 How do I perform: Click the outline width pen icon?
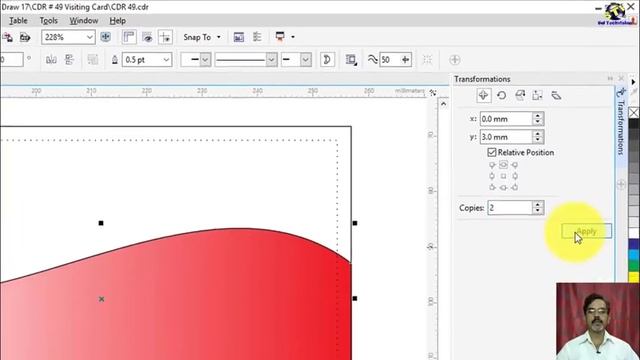[x=115, y=60]
